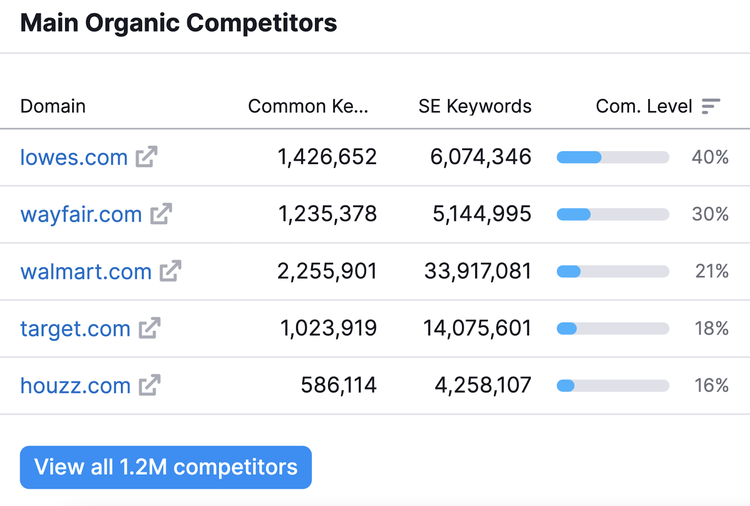Open lowes.com external link icon
Viewport: 750px width, 506px height.
[x=146, y=156]
